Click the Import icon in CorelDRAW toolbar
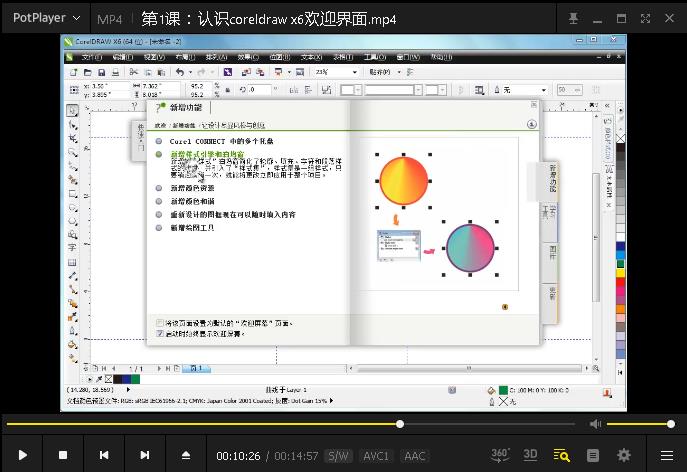Screen dimensions: 687x472 (246, 72)
